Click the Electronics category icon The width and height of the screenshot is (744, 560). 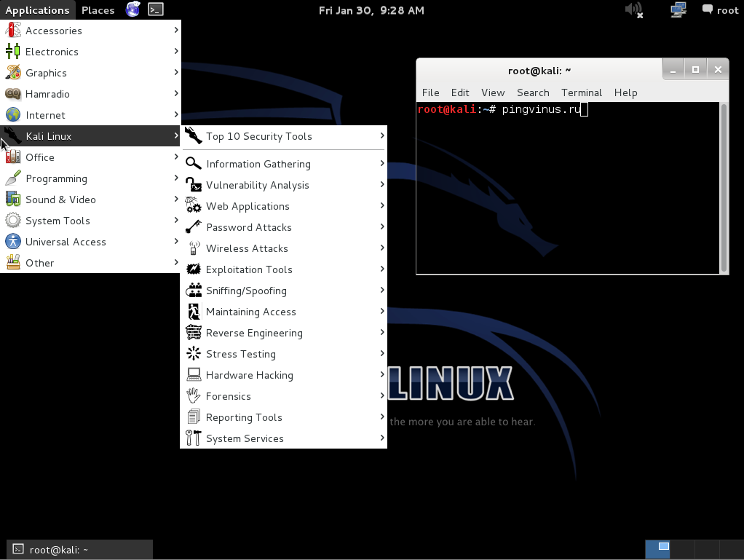coord(13,51)
